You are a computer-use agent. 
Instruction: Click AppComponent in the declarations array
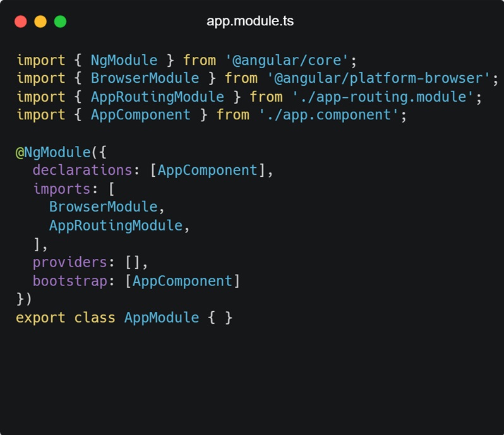pos(207,170)
